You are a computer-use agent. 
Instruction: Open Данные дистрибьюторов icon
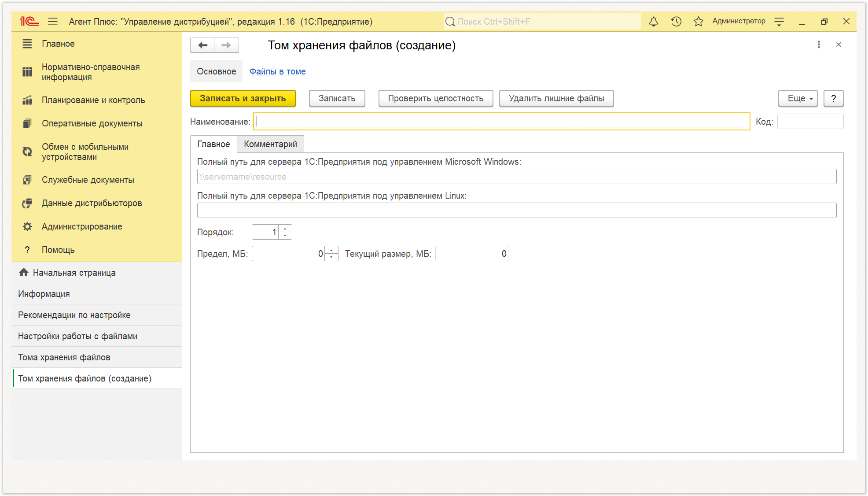pyautogui.click(x=27, y=203)
